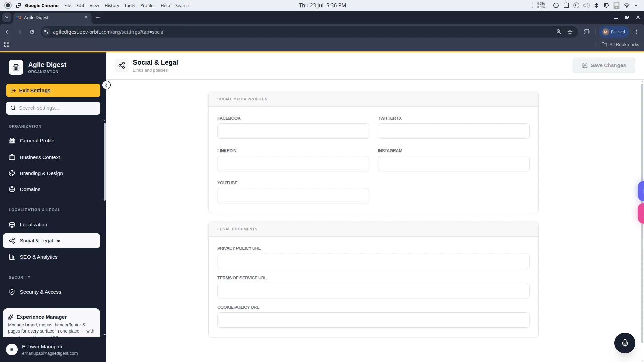Click the site info icon in address bar
The width and height of the screenshot is (644, 362).
point(46,32)
